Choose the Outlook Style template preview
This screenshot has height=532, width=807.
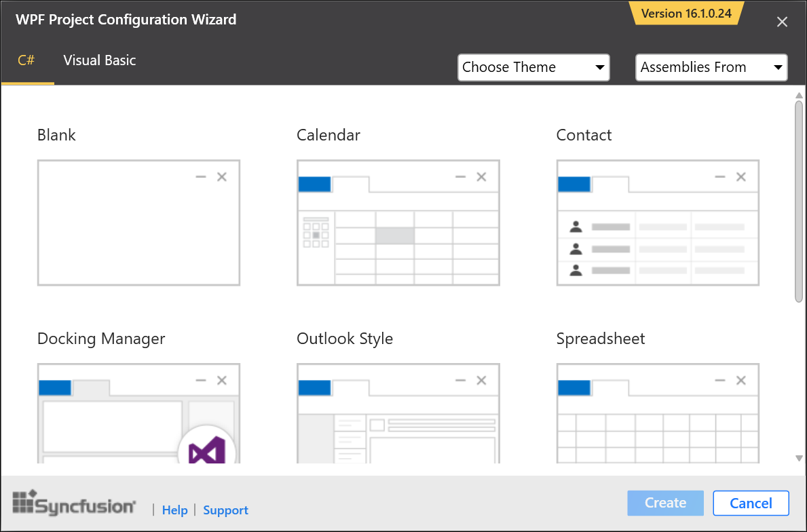[x=398, y=414]
